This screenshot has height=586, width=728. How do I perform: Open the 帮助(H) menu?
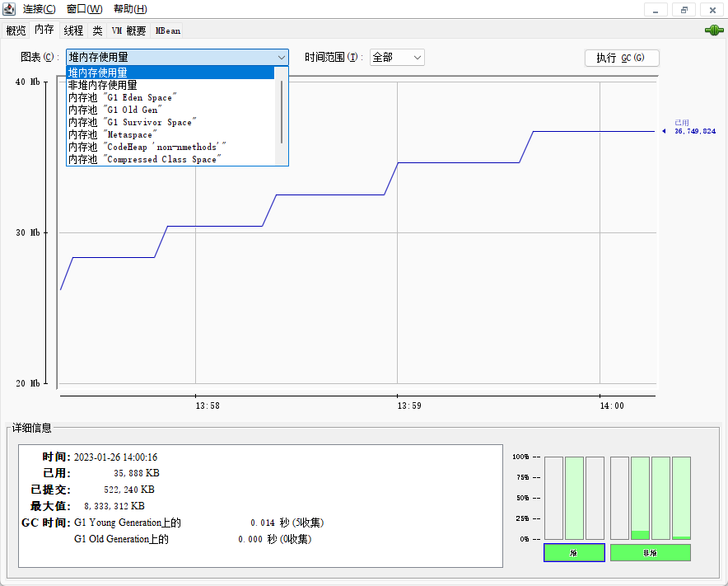[130, 9]
